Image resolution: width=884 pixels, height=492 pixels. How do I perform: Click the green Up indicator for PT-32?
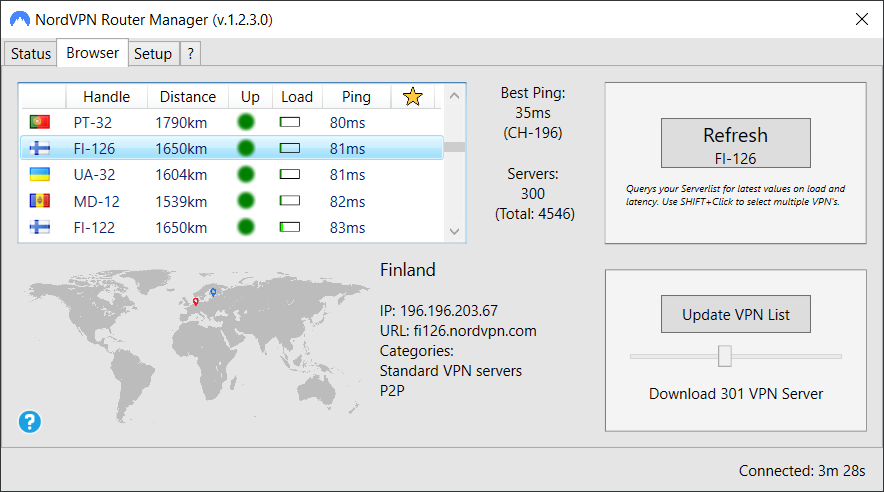pyautogui.click(x=246, y=122)
